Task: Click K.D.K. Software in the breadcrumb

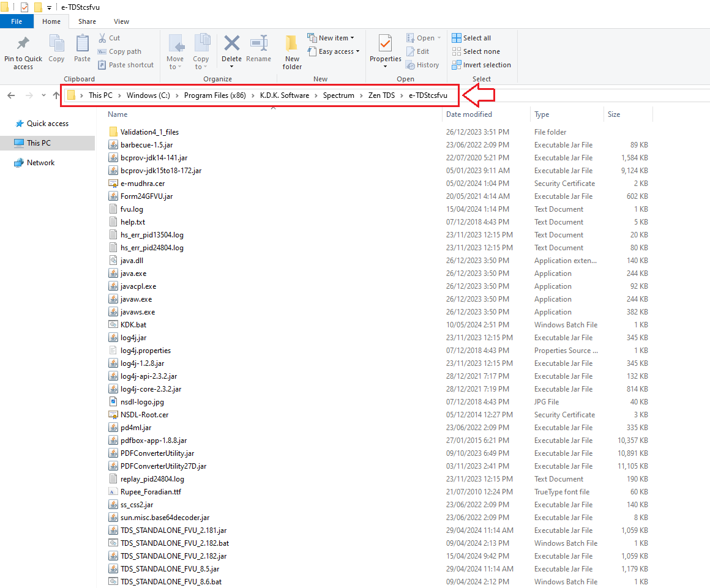Action: pyautogui.click(x=285, y=95)
